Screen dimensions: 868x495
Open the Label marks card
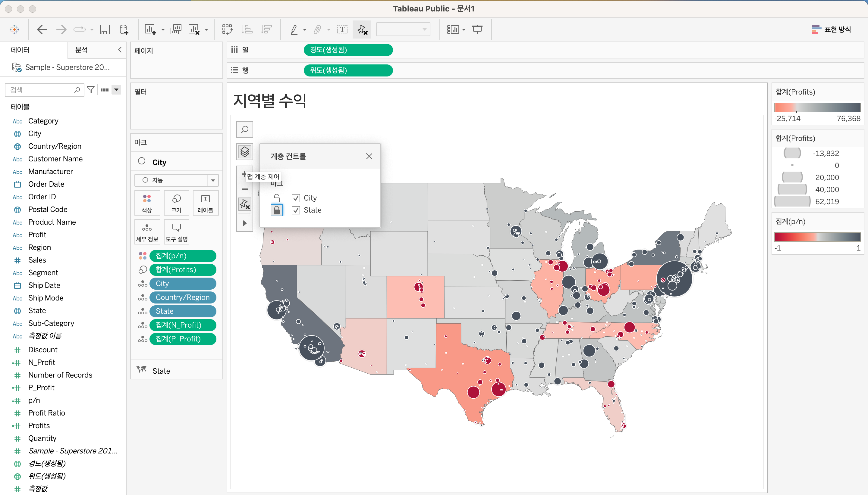(206, 203)
